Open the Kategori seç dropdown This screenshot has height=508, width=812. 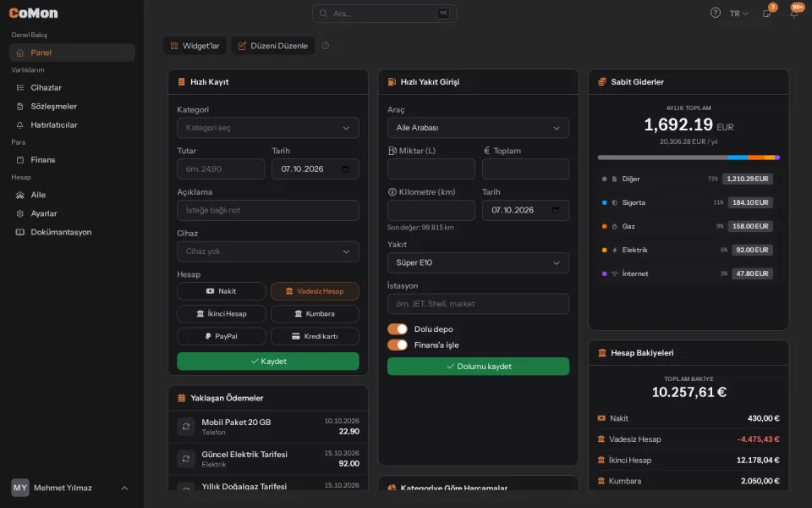268,128
